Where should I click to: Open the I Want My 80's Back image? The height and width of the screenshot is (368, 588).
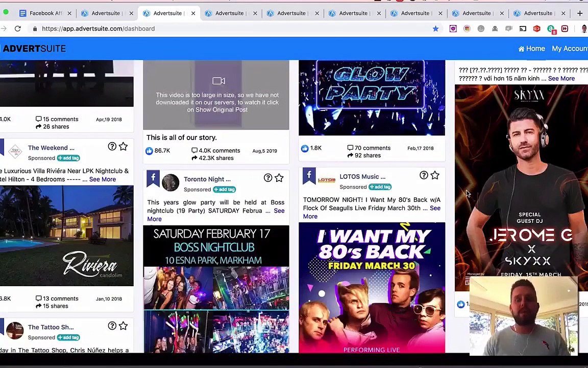tap(372, 288)
